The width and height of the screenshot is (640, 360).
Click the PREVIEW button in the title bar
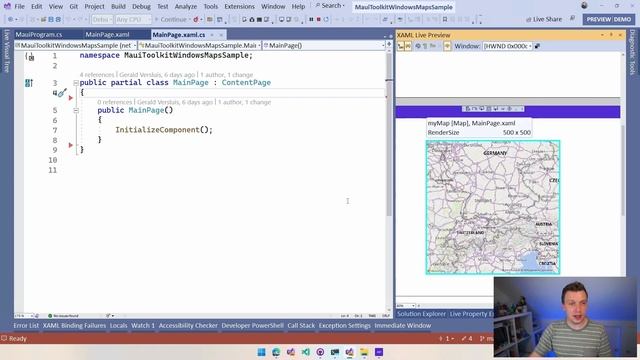[x=599, y=19]
